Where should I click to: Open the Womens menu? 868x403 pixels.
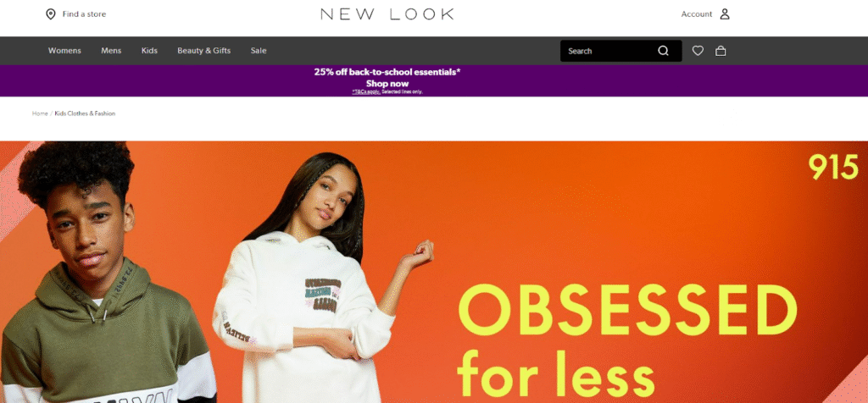point(64,50)
